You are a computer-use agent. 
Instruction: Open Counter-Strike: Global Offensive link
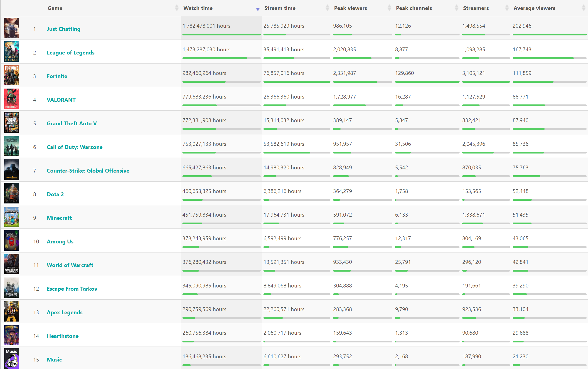point(88,171)
